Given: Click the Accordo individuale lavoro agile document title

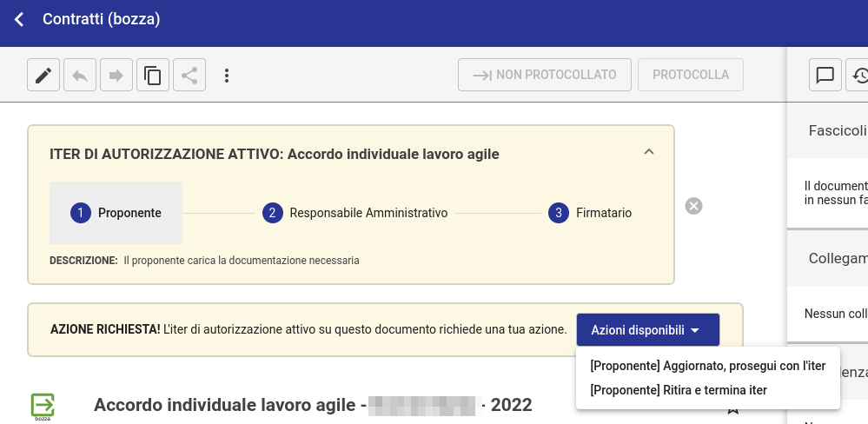Looking at the screenshot, I should pos(313,405).
